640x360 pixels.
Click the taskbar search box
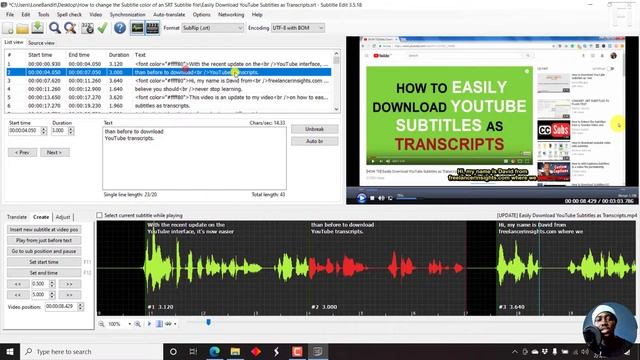click(91, 351)
